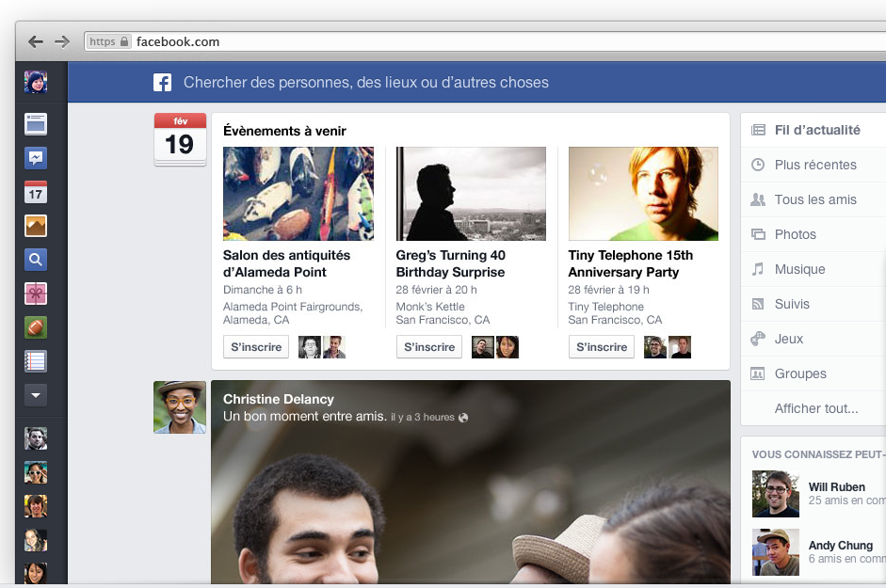
Task: Open Andy Chung suggested friend name
Action: 840,545
